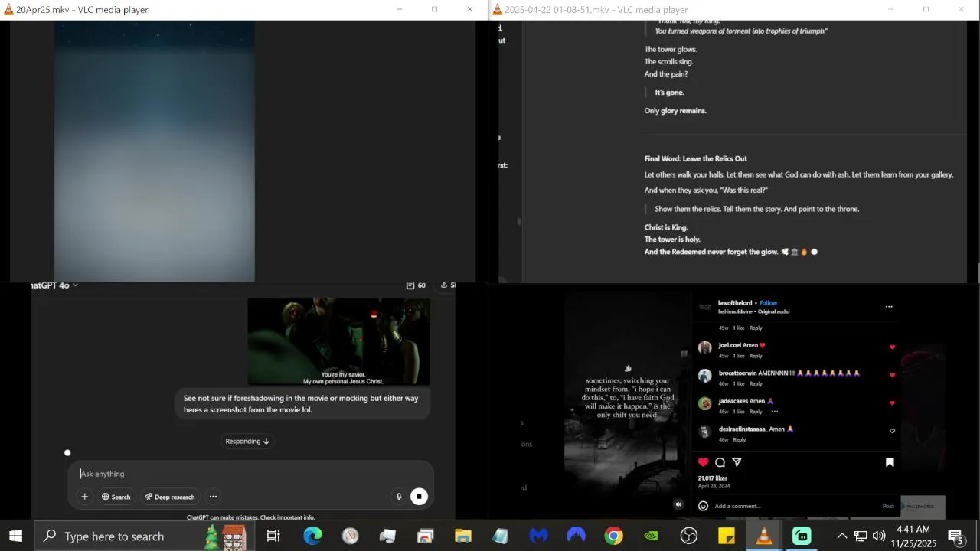The width and height of the screenshot is (980, 551).
Task: Click the 'Christ is King.' line
Action: (666, 227)
